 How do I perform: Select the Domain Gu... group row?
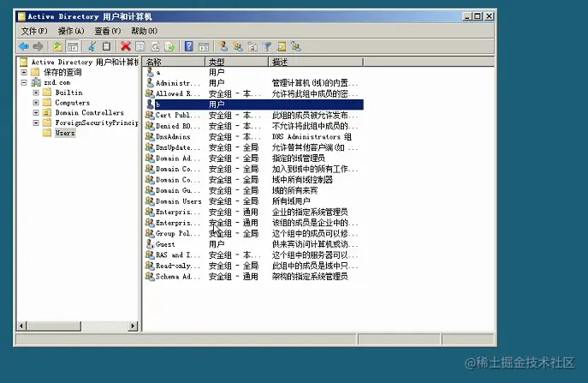(x=254, y=190)
